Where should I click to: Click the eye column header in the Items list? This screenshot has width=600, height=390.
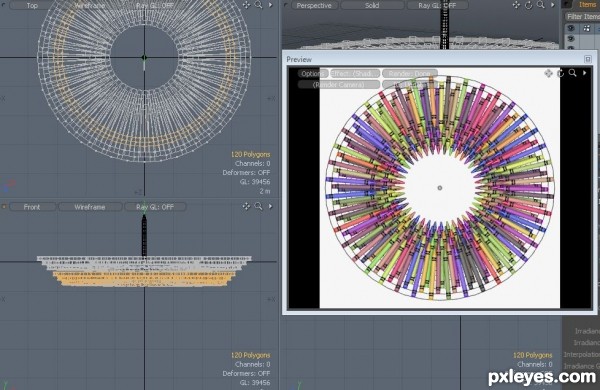point(571,28)
